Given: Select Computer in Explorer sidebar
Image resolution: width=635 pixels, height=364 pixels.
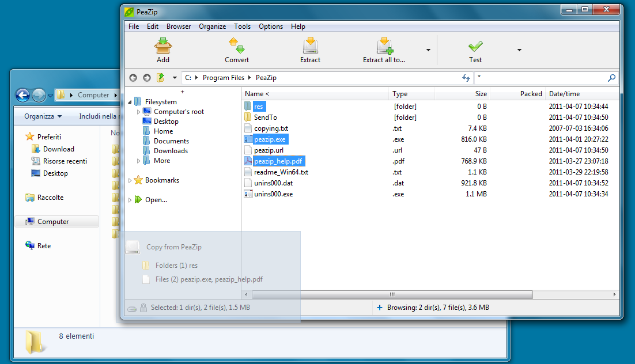Looking at the screenshot, I should tap(56, 222).
